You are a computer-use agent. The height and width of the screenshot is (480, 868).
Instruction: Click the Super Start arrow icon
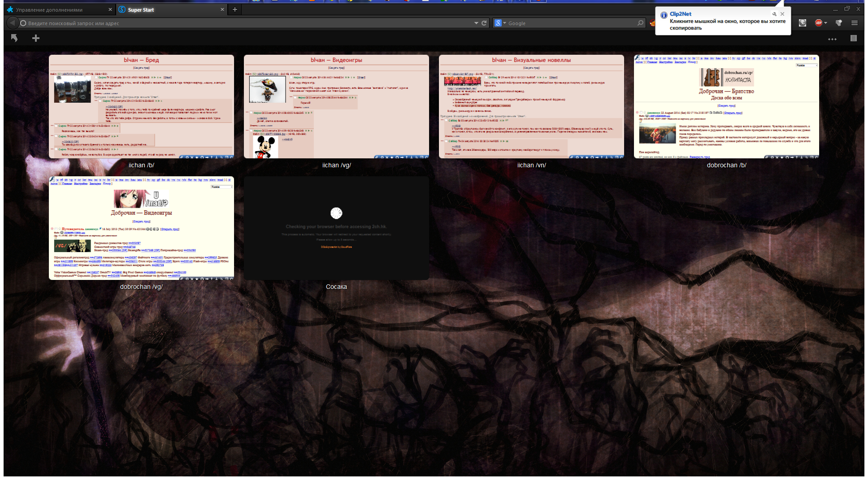14,38
